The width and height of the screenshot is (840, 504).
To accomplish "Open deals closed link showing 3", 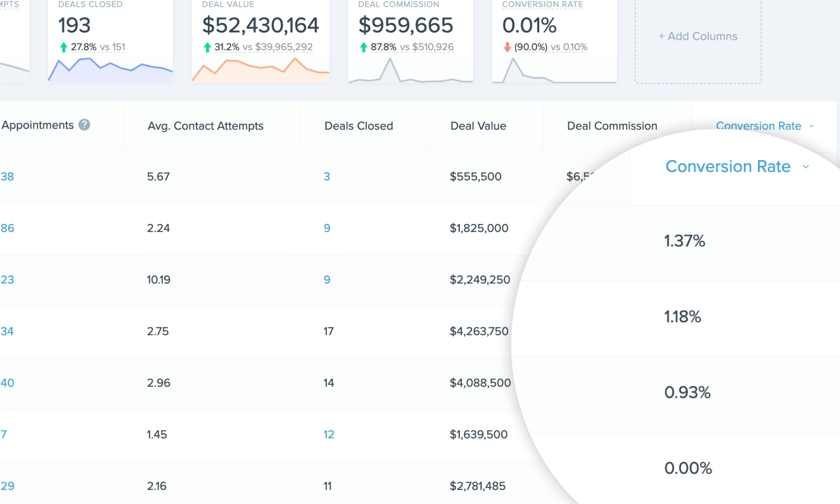I will point(327,176).
